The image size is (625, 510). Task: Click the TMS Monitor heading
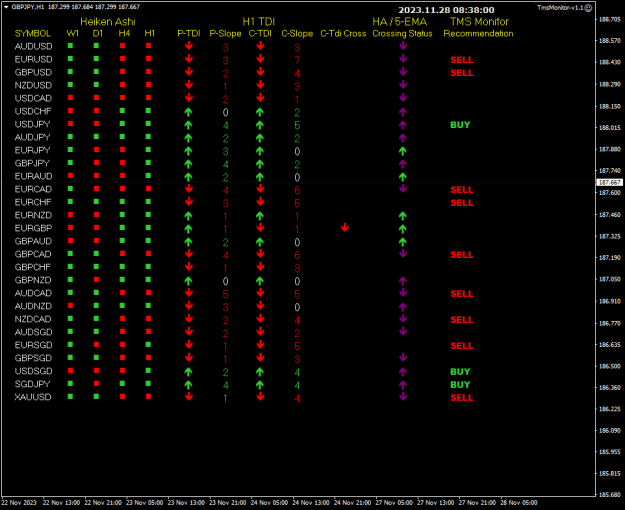[479, 22]
